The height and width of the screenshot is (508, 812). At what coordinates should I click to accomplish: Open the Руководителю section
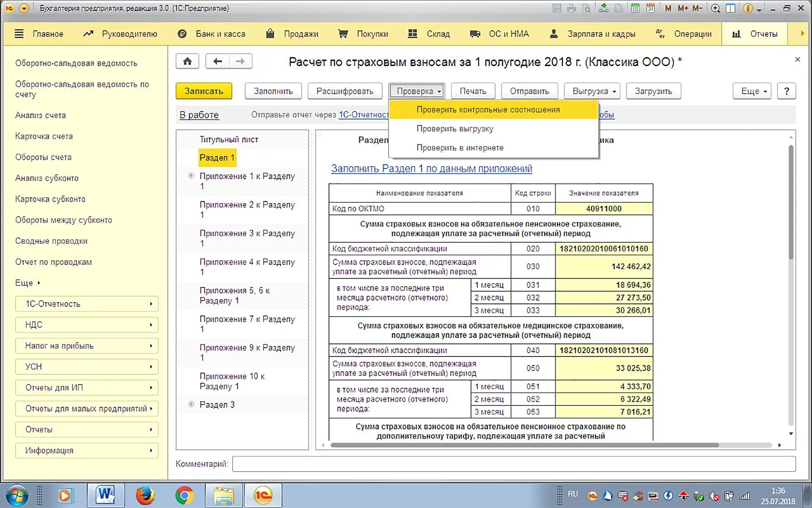[x=120, y=34]
